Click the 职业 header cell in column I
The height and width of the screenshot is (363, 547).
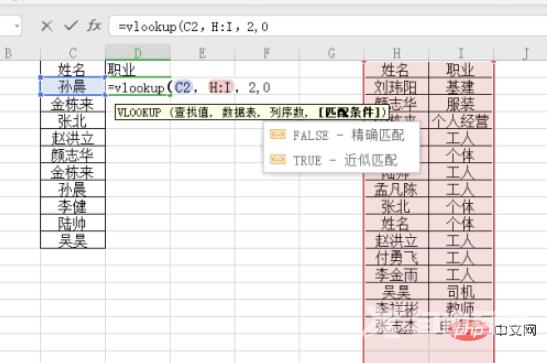pos(461,70)
